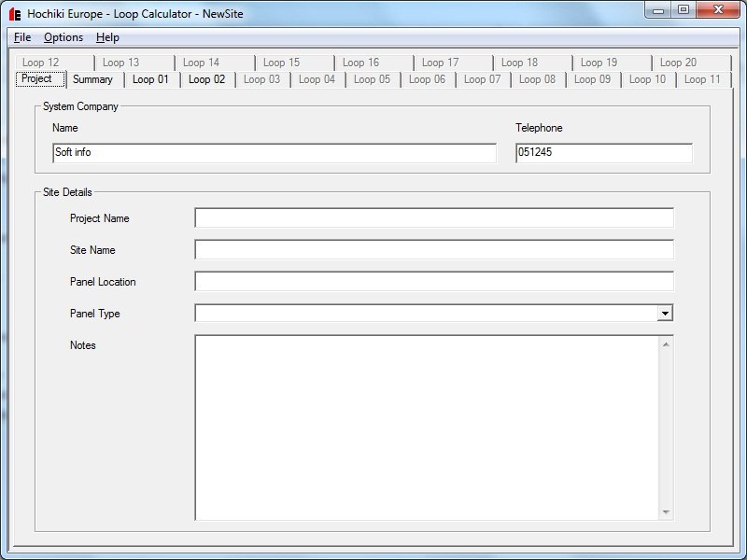Image resolution: width=747 pixels, height=560 pixels.
Task: Open the Loop 01 tab
Action: [150, 79]
